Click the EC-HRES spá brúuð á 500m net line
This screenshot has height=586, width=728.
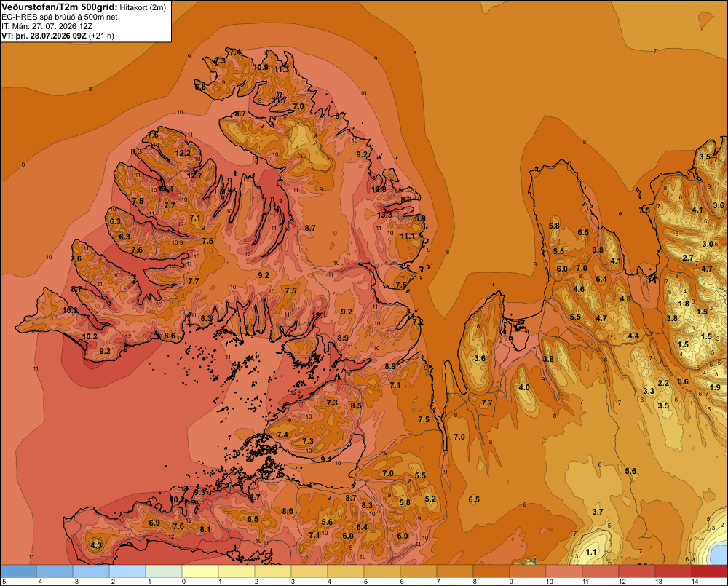click(60, 17)
